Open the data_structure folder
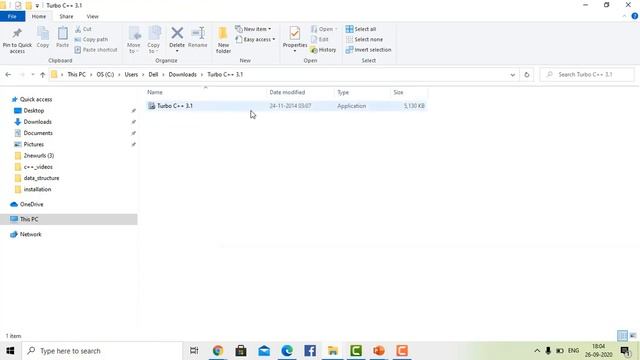 [x=41, y=178]
